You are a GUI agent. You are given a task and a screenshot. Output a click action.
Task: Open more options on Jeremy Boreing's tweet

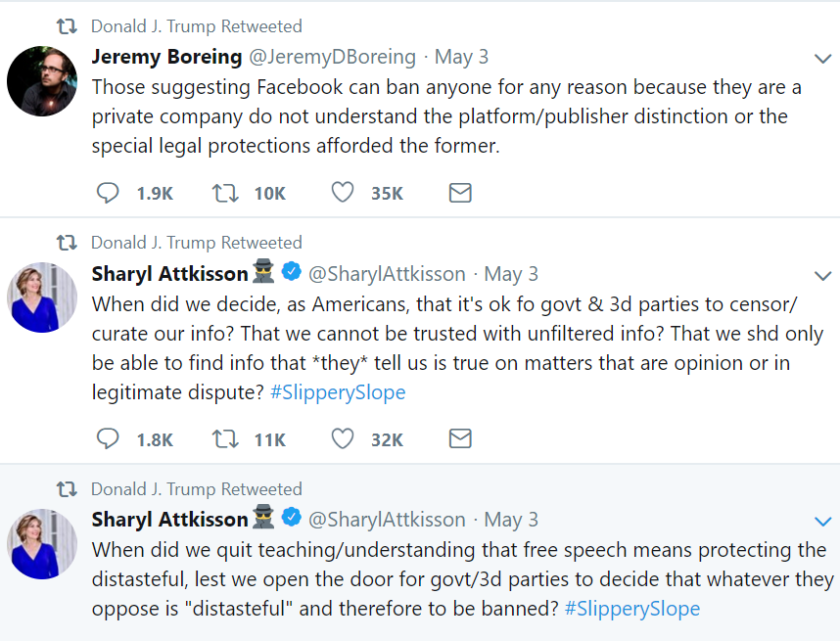[x=823, y=58]
